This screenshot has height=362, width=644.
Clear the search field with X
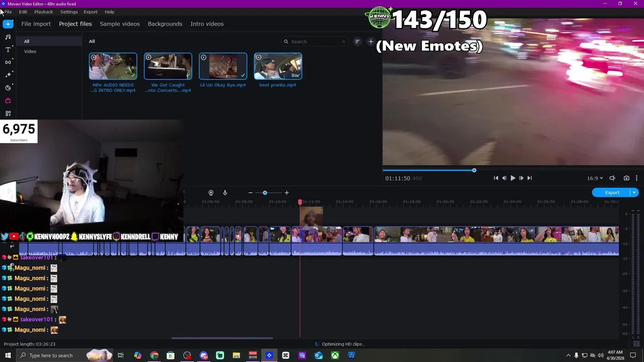[x=344, y=42]
